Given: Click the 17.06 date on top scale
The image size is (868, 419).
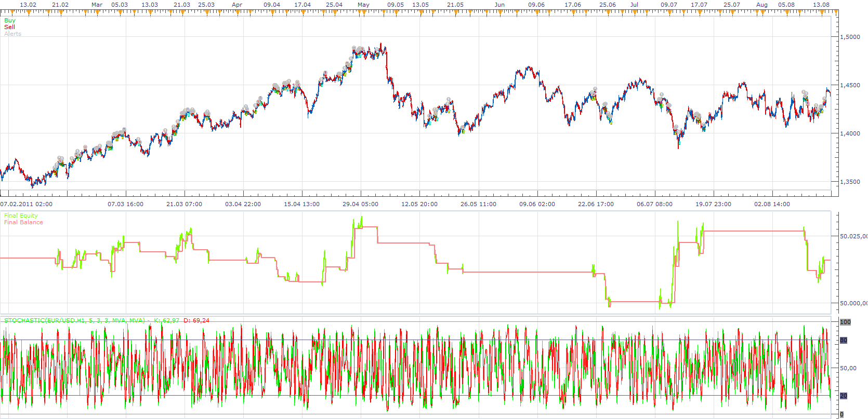Looking at the screenshot, I should point(573,5).
